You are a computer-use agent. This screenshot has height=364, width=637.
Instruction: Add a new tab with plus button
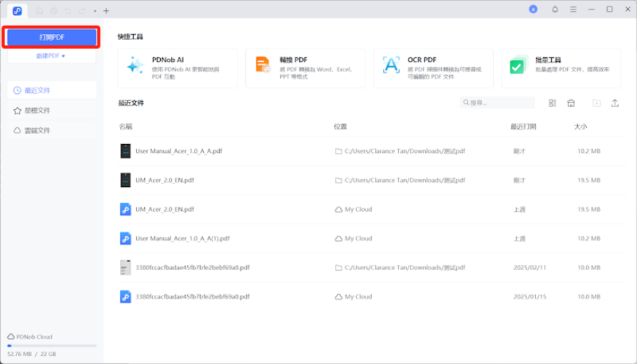(106, 10)
